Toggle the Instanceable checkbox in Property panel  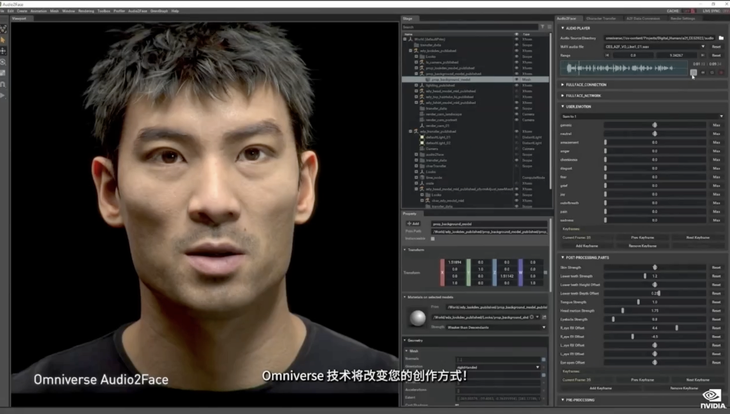pyautogui.click(x=433, y=238)
